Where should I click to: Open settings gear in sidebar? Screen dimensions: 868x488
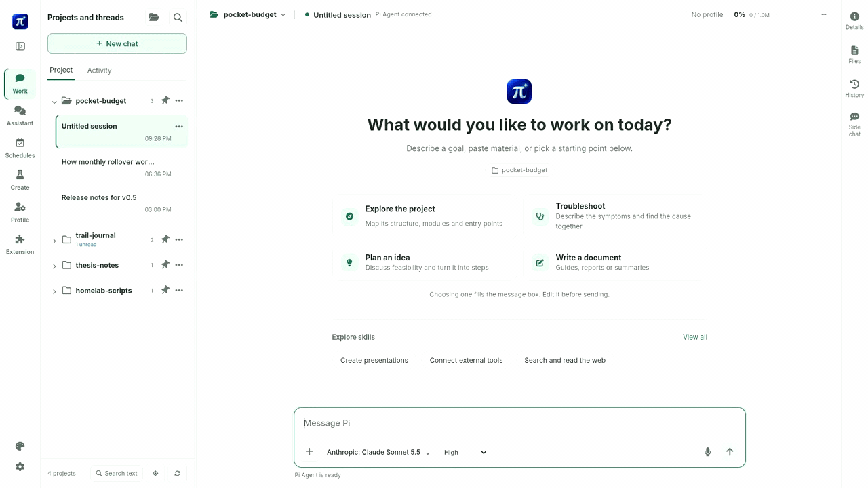[20, 466]
